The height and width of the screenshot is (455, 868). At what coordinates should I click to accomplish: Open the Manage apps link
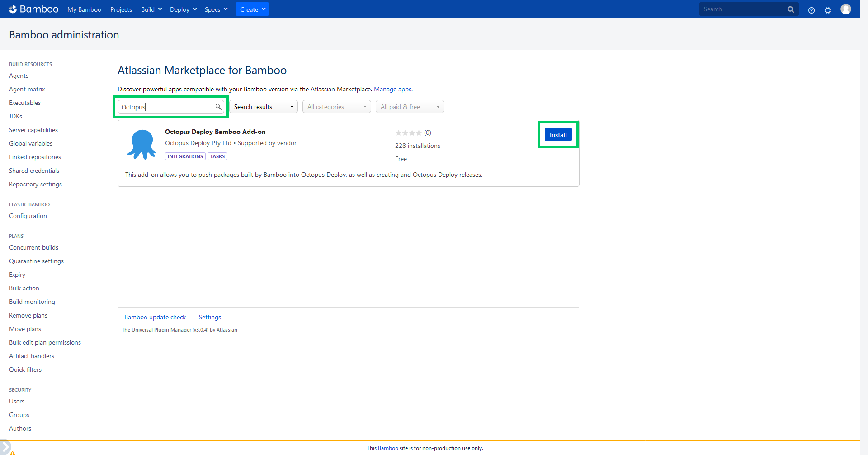(392, 89)
